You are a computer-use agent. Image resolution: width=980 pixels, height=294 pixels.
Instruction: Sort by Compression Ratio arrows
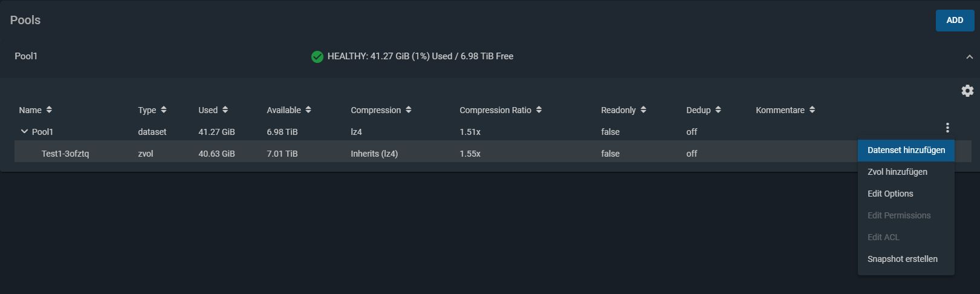(539, 109)
